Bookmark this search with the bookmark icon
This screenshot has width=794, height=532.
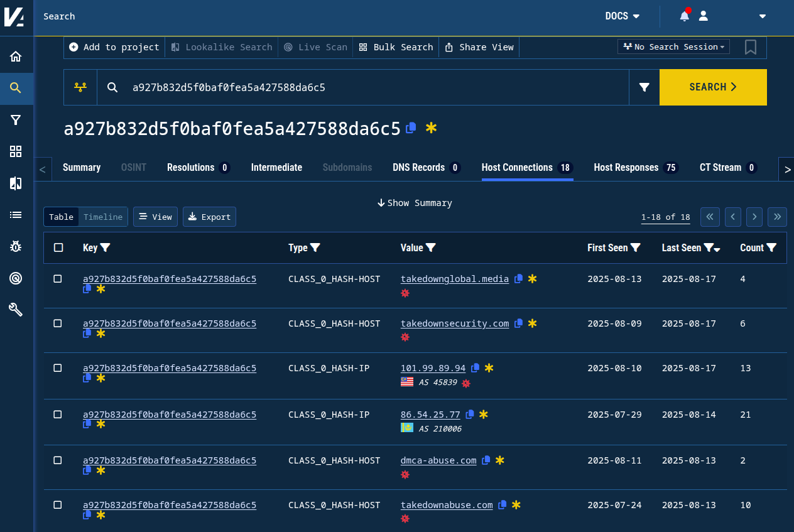coord(750,47)
